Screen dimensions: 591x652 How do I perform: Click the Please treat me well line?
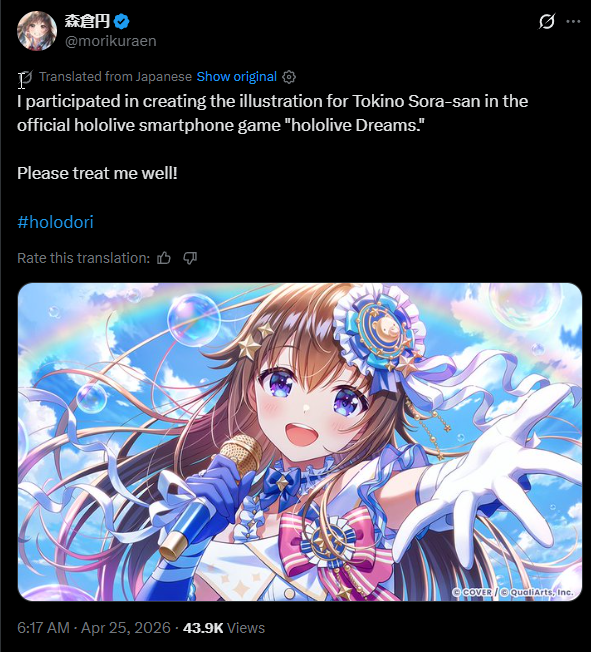point(97,173)
